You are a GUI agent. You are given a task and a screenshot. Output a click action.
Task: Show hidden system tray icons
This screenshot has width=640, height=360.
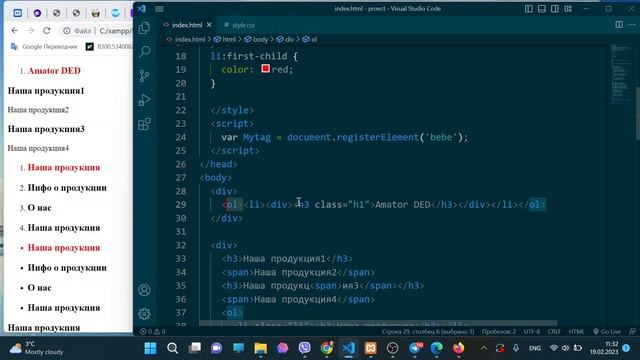[x=484, y=348]
